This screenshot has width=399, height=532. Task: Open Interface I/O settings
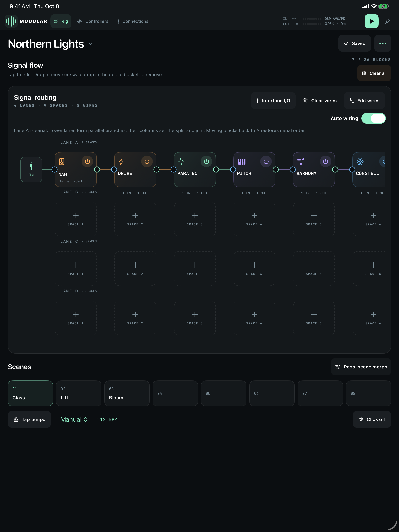[273, 101]
